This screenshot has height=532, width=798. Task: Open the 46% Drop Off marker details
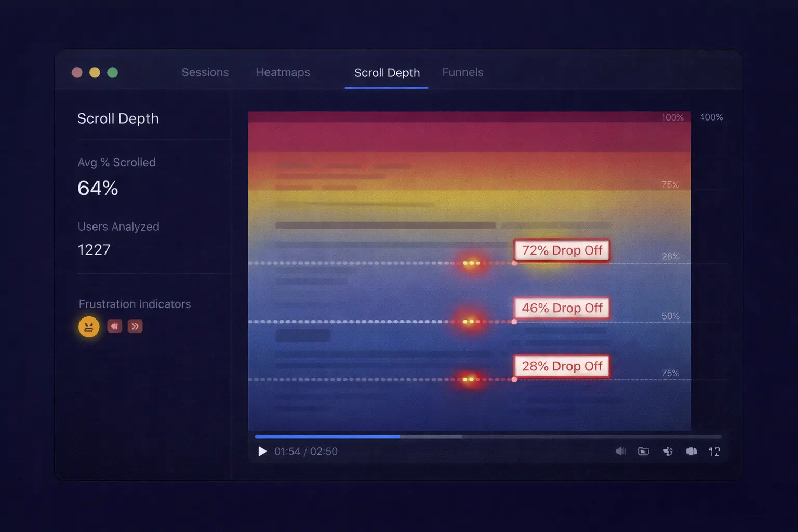pyautogui.click(x=561, y=308)
